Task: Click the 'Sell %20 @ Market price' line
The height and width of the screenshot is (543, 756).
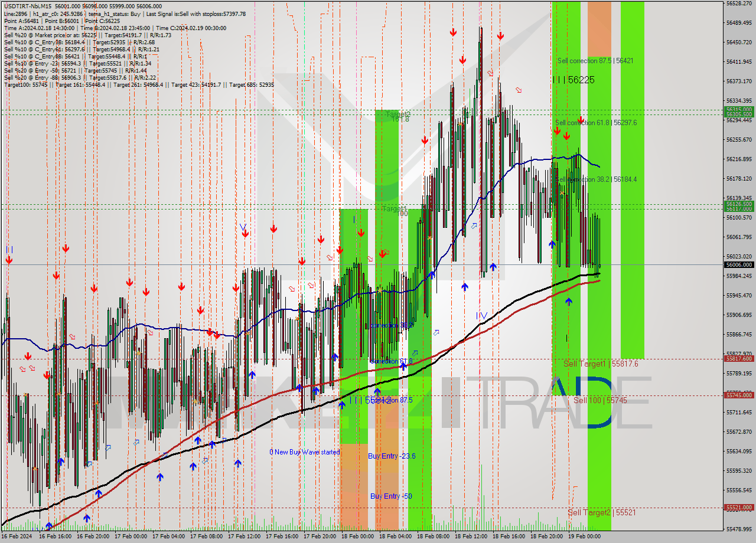Action: (87, 35)
